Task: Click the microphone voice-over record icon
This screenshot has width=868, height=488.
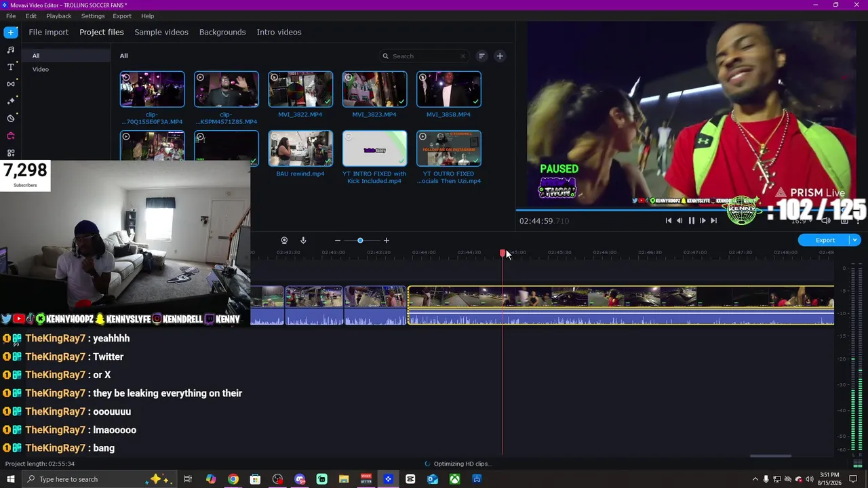Action: (x=303, y=240)
